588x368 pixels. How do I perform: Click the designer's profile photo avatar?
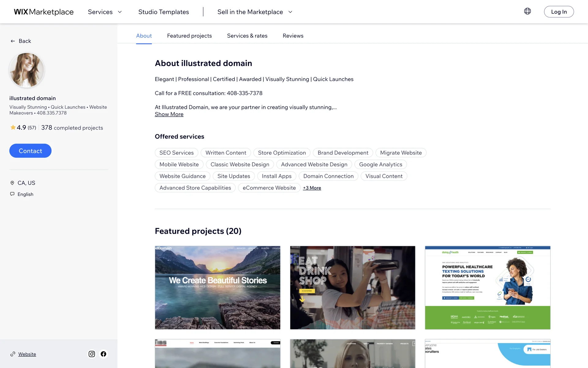27,70
